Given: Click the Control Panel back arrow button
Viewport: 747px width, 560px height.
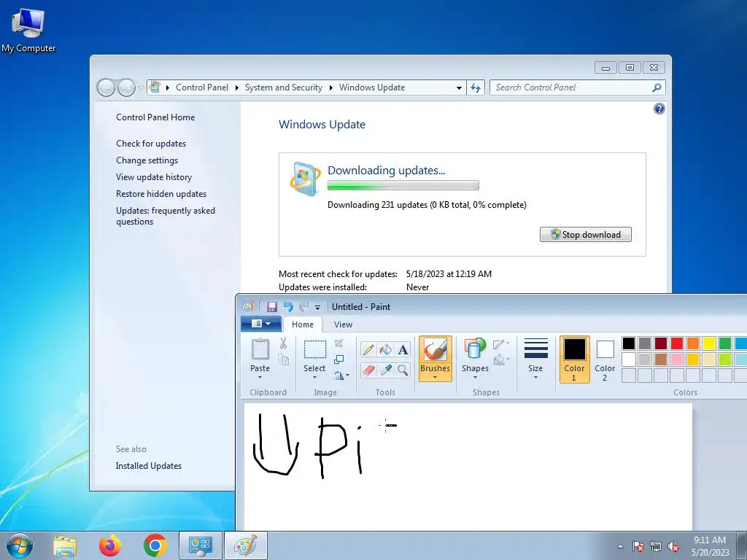Looking at the screenshot, I should 106,87.
